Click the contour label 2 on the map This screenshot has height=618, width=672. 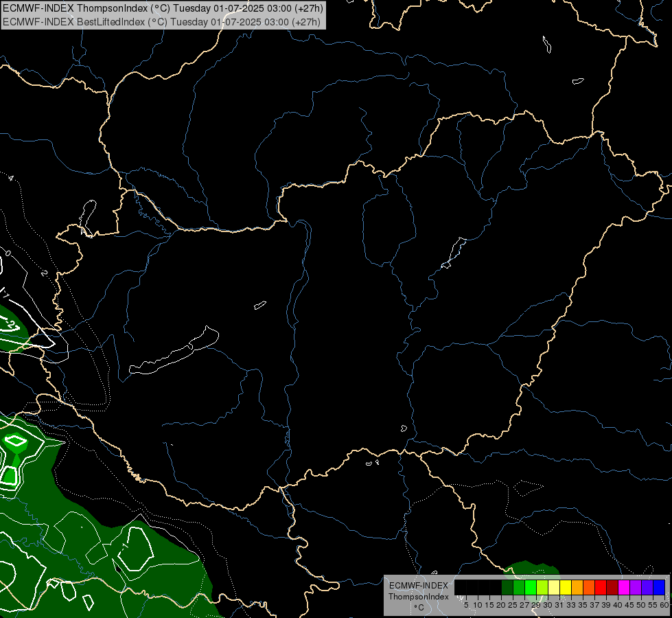(x=44, y=273)
